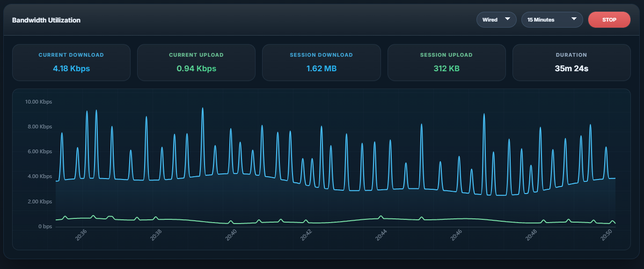Select the Duration card
The width and height of the screenshot is (644, 269).
click(571, 62)
